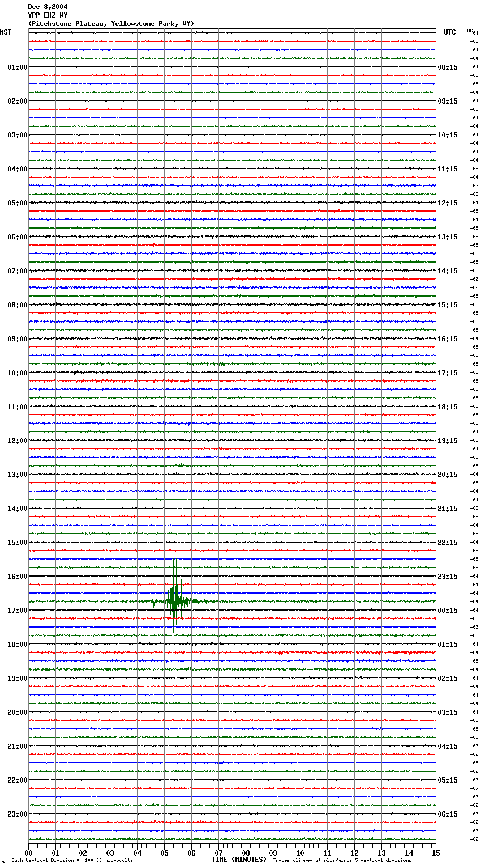The width and height of the screenshot is (481, 868).
Task: Click the large green seismic event burst
Action: pos(175,597)
